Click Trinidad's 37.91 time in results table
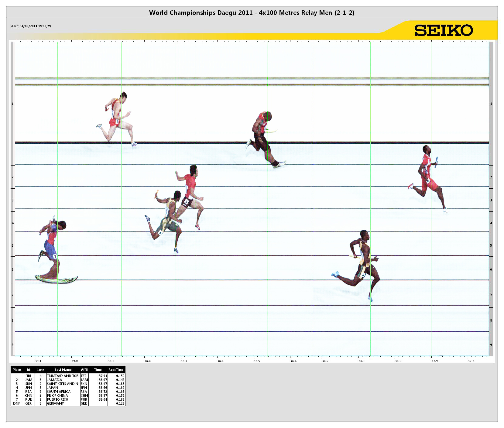Image resolution: width=504 pixels, height=428 pixels. [103, 376]
